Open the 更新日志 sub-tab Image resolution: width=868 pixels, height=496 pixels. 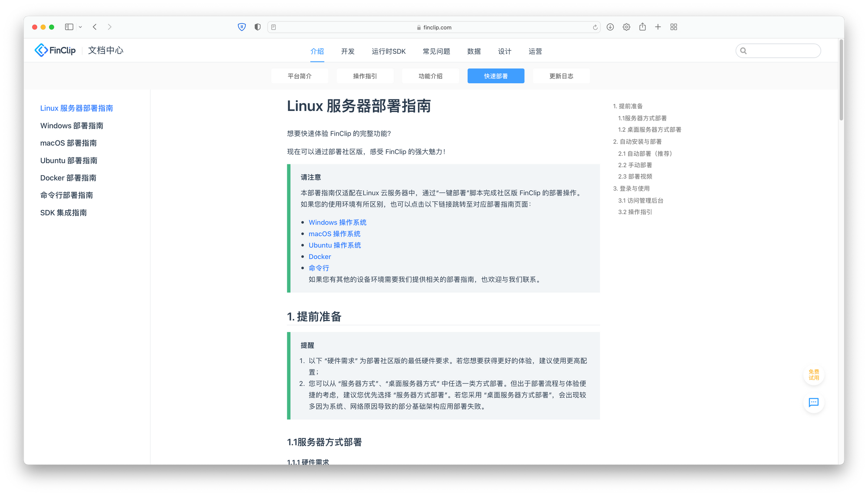coord(561,76)
